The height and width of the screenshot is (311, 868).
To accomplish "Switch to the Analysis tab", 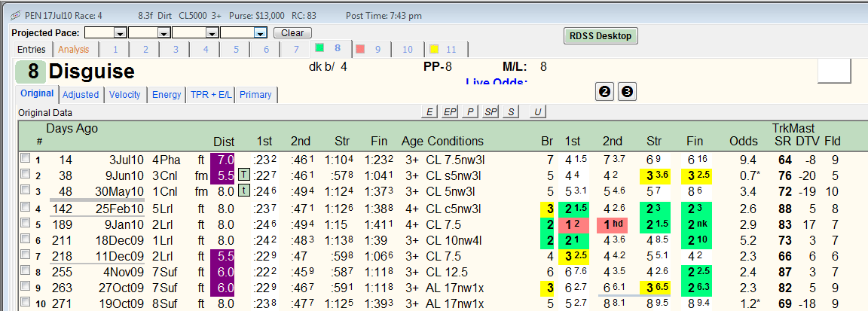I will 74,49.
